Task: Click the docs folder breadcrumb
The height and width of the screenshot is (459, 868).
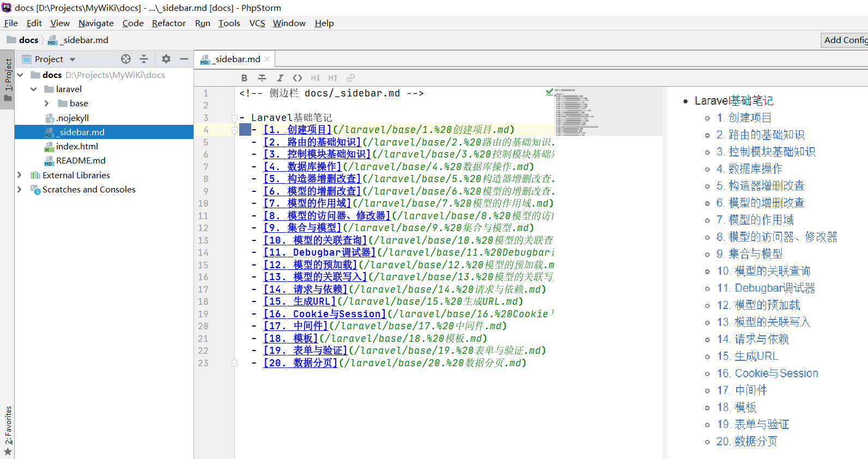Action: (x=22, y=40)
